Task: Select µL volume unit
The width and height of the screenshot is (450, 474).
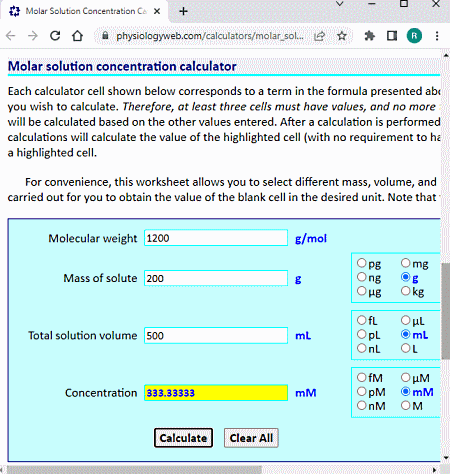Action: click(405, 320)
